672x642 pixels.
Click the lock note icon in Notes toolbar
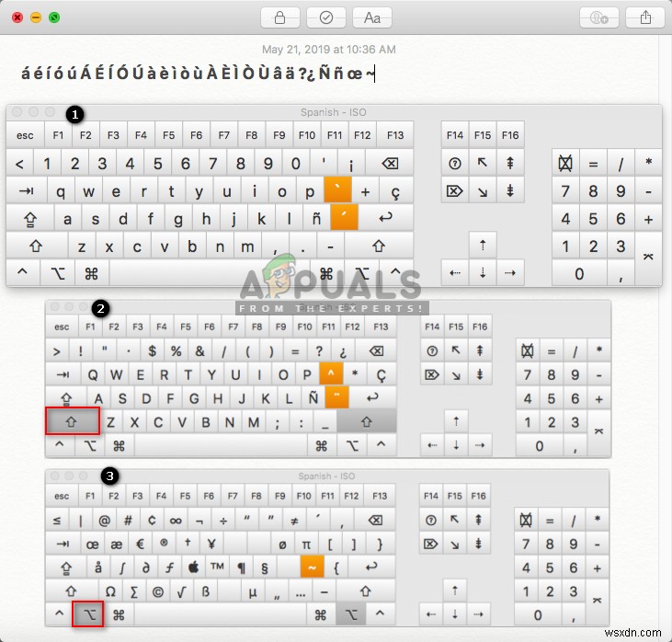[x=279, y=18]
